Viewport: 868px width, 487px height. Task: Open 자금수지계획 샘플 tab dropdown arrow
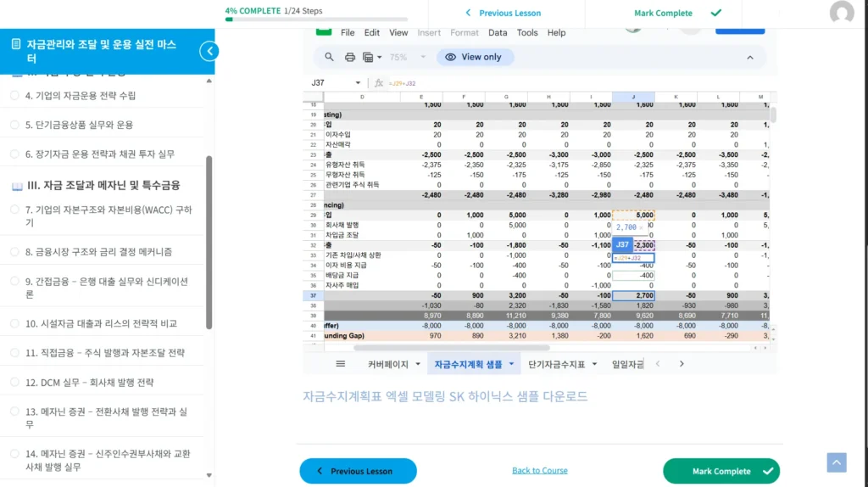511,364
